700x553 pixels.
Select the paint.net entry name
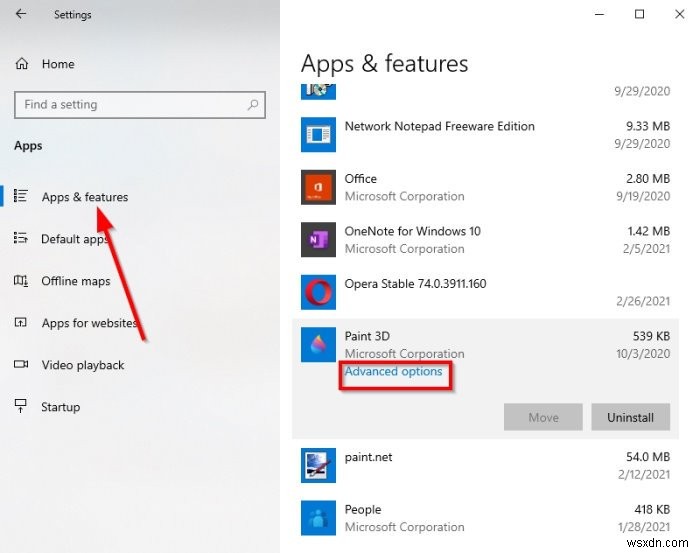(x=368, y=457)
